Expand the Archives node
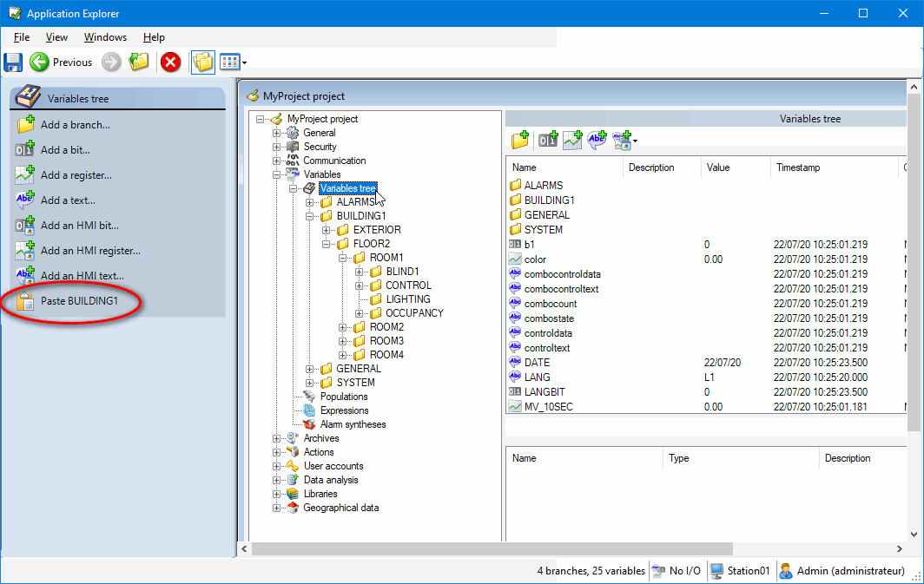The height and width of the screenshot is (584, 924). 277,438
